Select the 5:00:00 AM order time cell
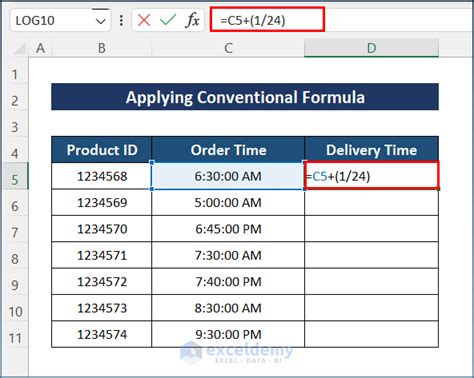The height and width of the screenshot is (378, 474). [x=228, y=202]
